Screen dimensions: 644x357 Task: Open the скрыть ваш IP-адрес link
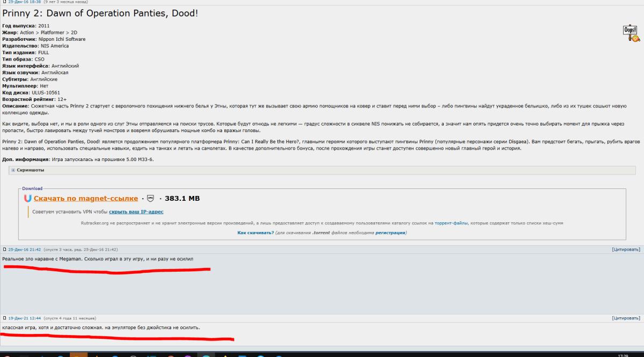136,212
